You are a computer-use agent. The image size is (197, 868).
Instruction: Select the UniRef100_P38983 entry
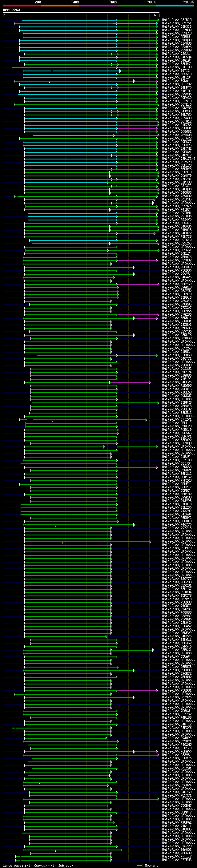(x=177, y=602)
